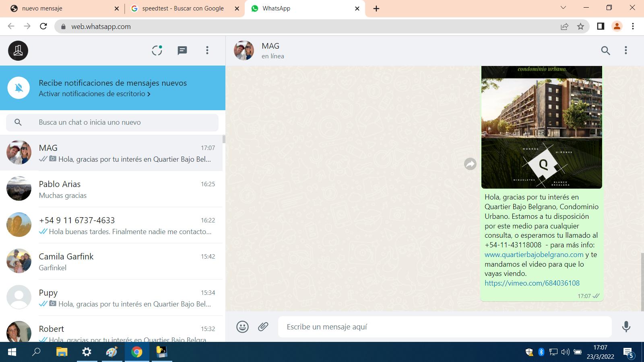This screenshot has height=362, width=644.
Task: Open the +54 9 11 6737-4633 chat
Action: click(111, 226)
